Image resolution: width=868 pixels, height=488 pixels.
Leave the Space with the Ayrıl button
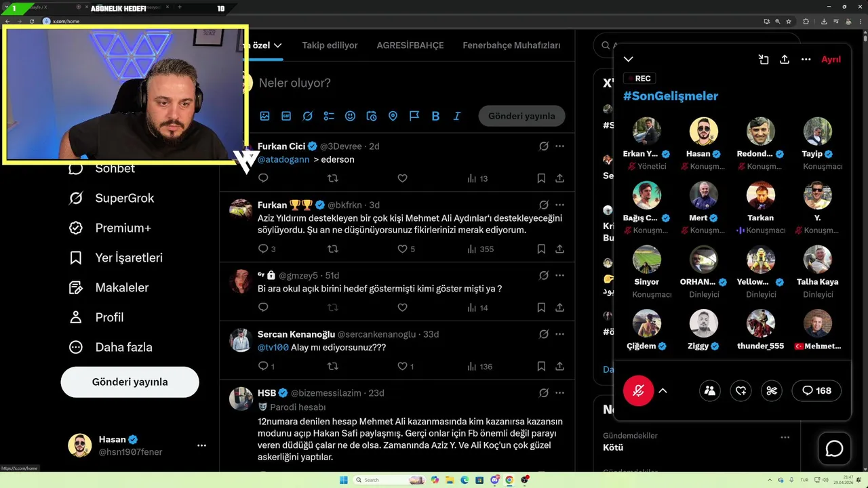[x=831, y=60]
